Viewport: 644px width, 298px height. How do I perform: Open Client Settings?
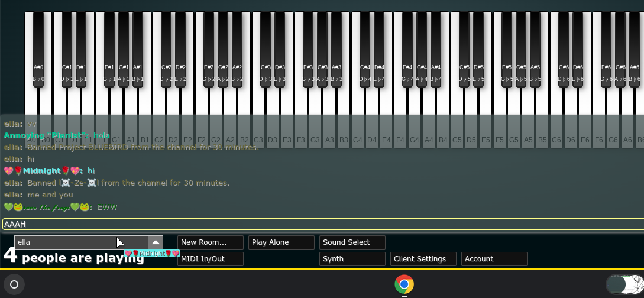pos(423,259)
